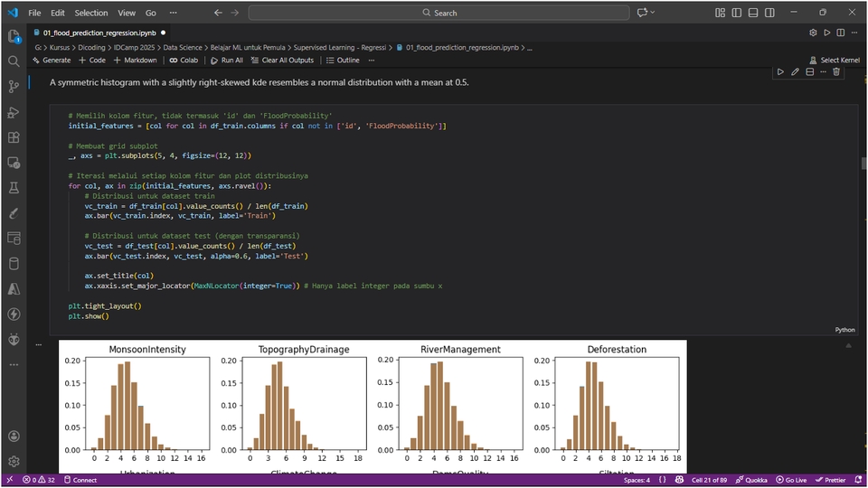Open the Run and Debug view
The height and width of the screenshot is (488, 868).
point(14,112)
